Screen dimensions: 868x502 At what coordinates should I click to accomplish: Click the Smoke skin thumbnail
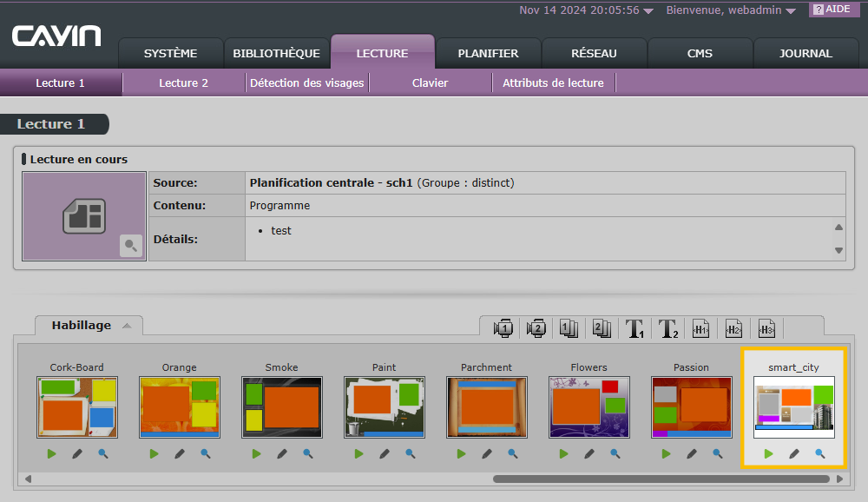pos(282,407)
